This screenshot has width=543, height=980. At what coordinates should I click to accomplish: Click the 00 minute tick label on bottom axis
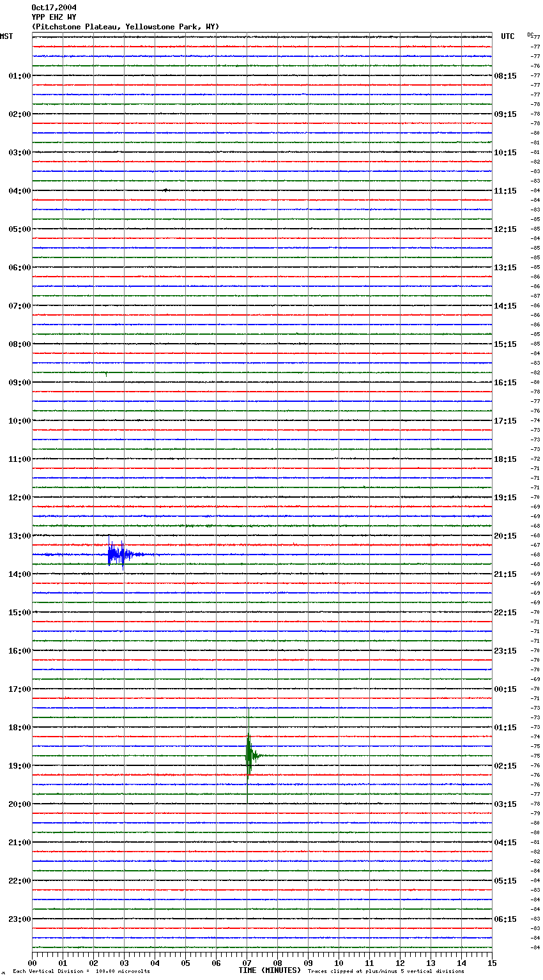tap(32, 963)
